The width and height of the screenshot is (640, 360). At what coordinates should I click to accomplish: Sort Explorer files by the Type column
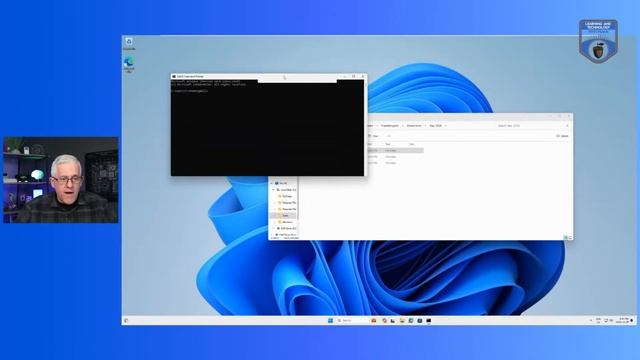point(388,144)
